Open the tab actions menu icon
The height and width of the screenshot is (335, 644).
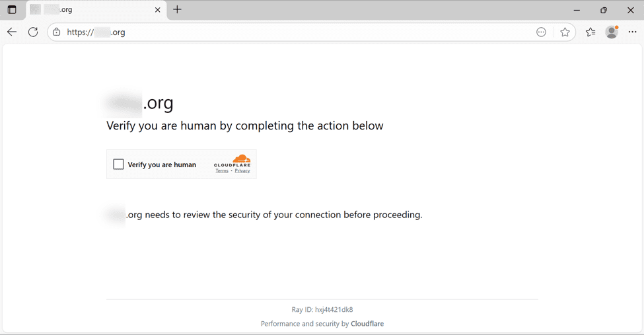click(12, 10)
